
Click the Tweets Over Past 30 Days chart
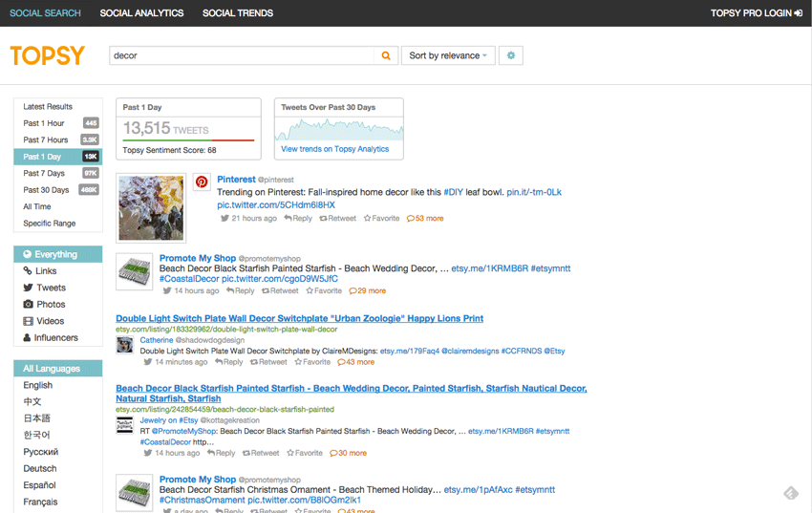339,129
